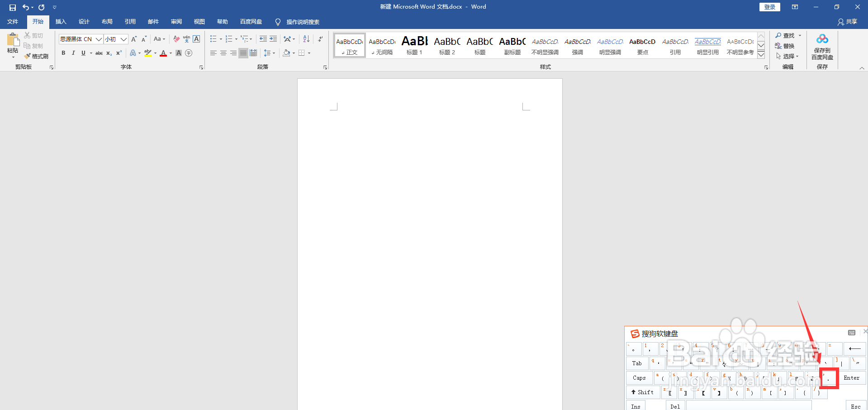Open the line spacing dropdown
868x410 pixels.
click(270, 53)
